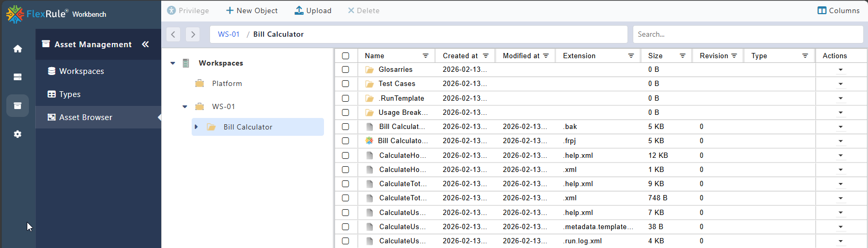This screenshot has width=868, height=248.
Task: Collapse the Asset Management panel with double chevron
Action: tap(145, 45)
